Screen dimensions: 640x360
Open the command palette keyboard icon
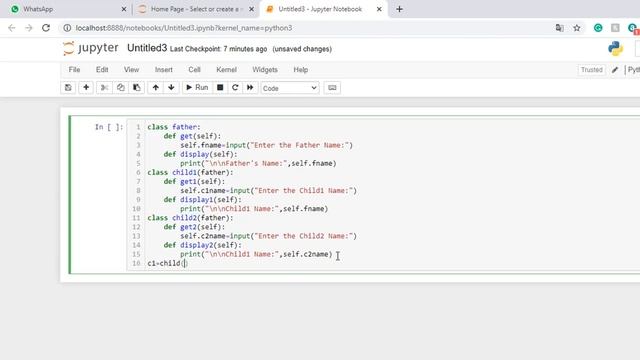[332, 88]
